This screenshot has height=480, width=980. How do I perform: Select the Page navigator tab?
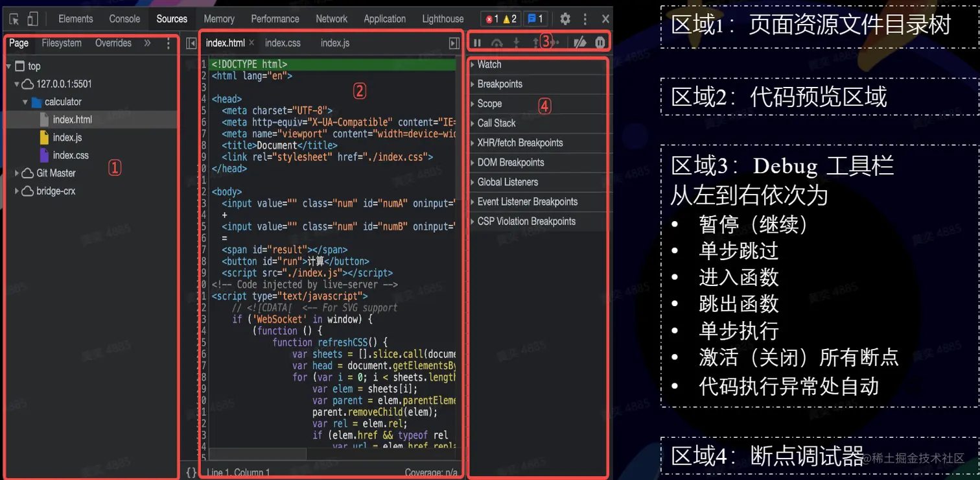tap(19, 43)
